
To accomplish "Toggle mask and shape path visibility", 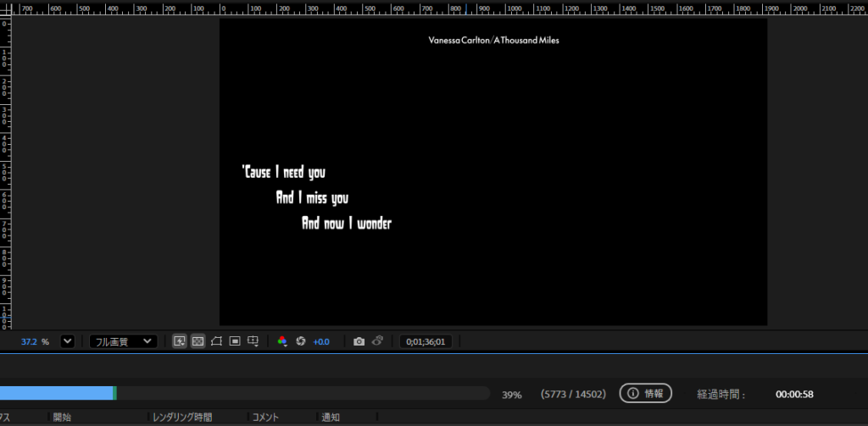I will point(216,341).
